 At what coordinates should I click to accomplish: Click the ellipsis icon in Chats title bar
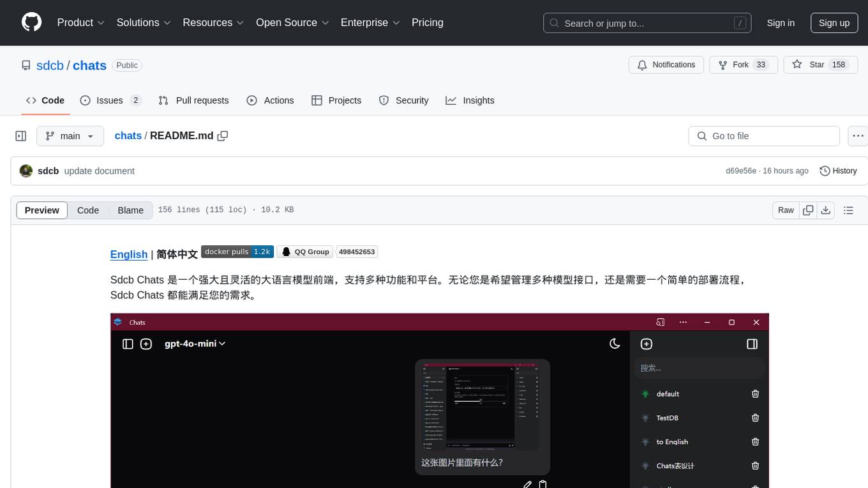point(683,322)
